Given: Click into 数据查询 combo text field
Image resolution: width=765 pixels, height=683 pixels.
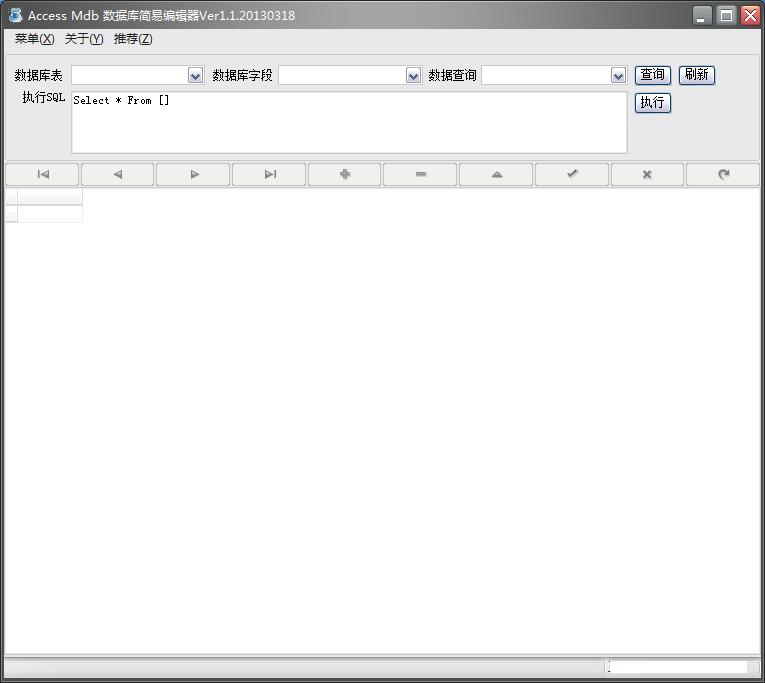Looking at the screenshot, I should pos(546,76).
